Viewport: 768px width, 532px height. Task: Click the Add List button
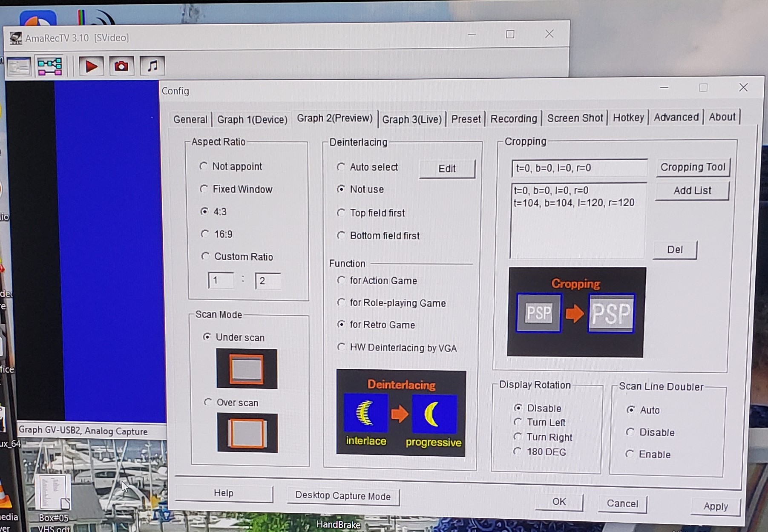tap(692, 190)
